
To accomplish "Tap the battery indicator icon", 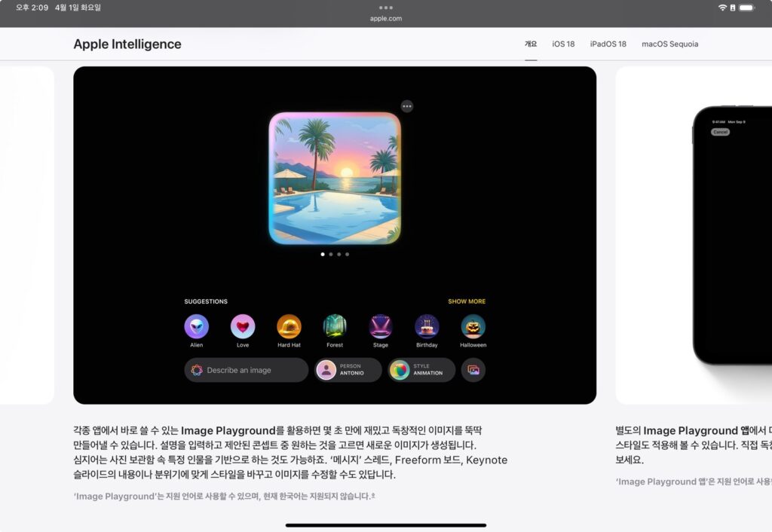I will point(747,8).
